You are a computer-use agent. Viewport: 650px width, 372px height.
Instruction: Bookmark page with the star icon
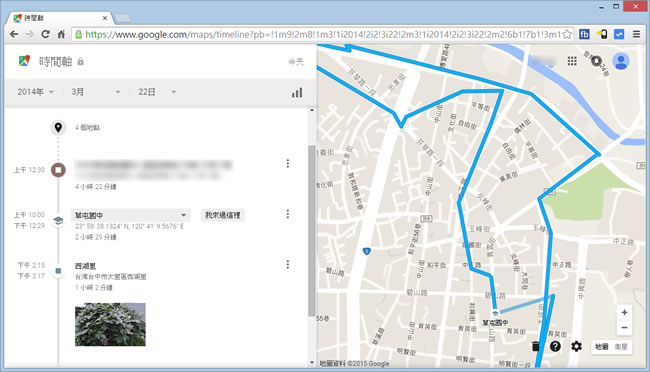coord(567,34)
